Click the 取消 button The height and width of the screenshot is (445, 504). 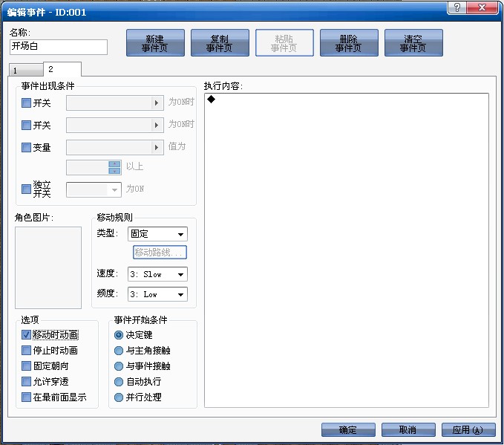click(408, 430)
